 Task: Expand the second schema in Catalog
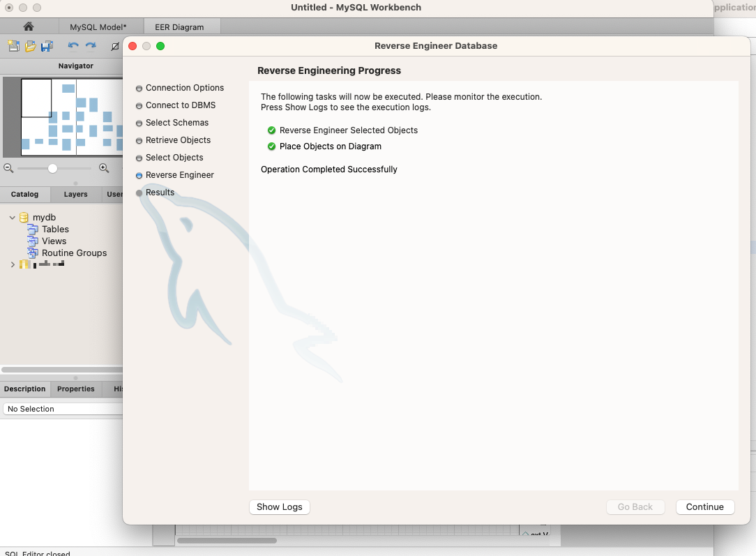[13, 264]
